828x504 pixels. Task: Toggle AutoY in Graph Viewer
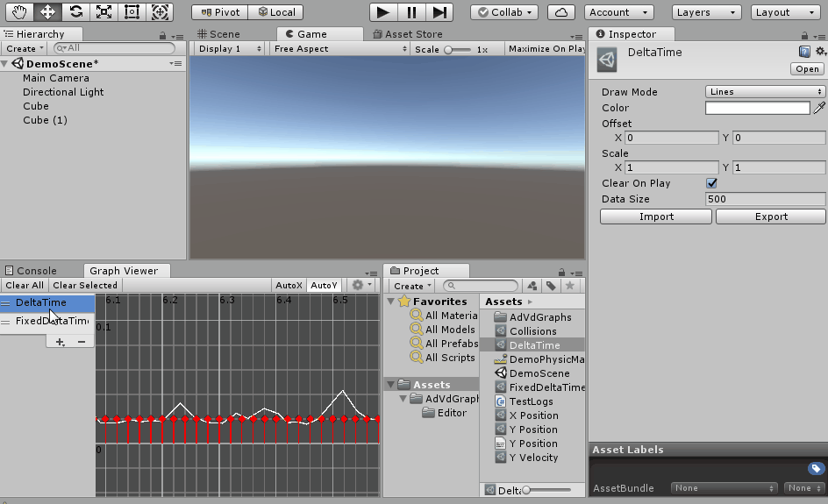click(x=325, y=286)
